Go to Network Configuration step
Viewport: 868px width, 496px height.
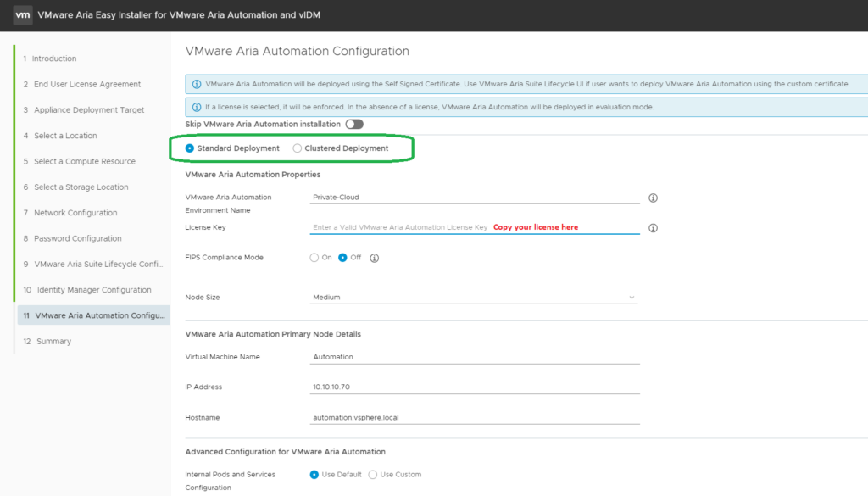tap(75, 213)
